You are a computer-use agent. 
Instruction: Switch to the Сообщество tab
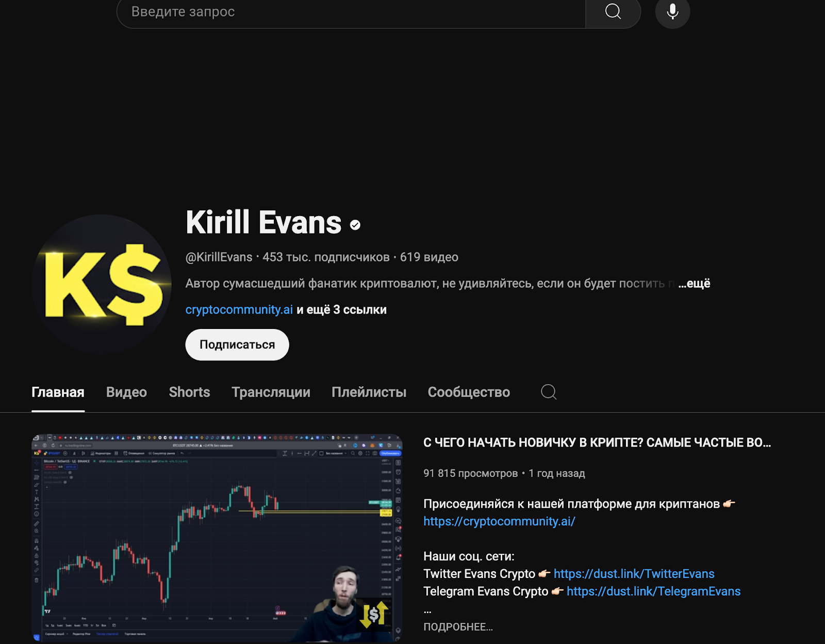click(x=469, y=392)
